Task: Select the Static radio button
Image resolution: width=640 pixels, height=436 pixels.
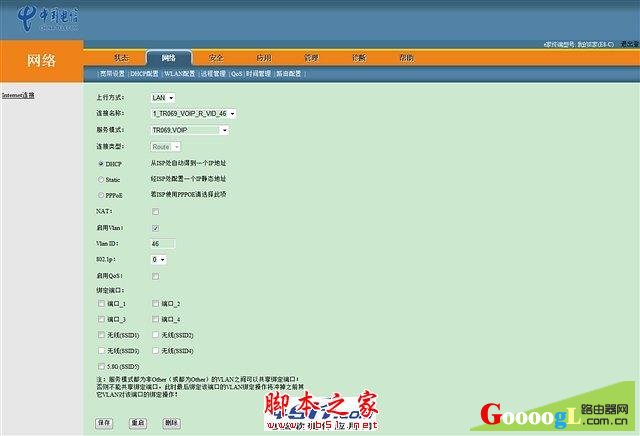Action: pos(101,179)
